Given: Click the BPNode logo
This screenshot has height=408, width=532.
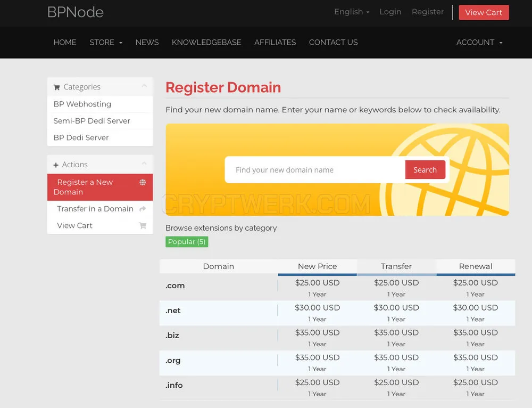Looking at the screenshot, I should pyautogui.click(x=76, y=12).
